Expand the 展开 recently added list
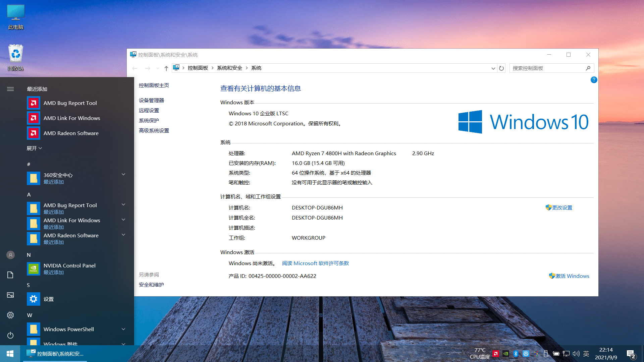This screenshot has height=362, width=644. 35,148
